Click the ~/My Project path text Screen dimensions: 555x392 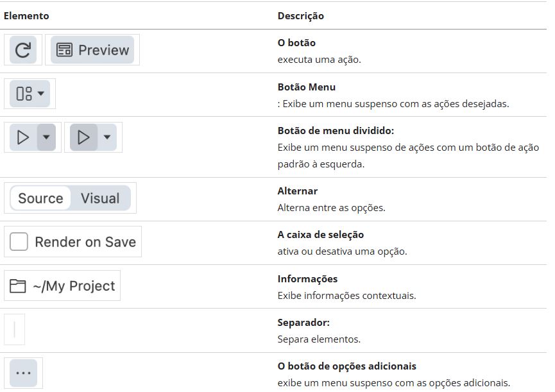pos(74,286)
